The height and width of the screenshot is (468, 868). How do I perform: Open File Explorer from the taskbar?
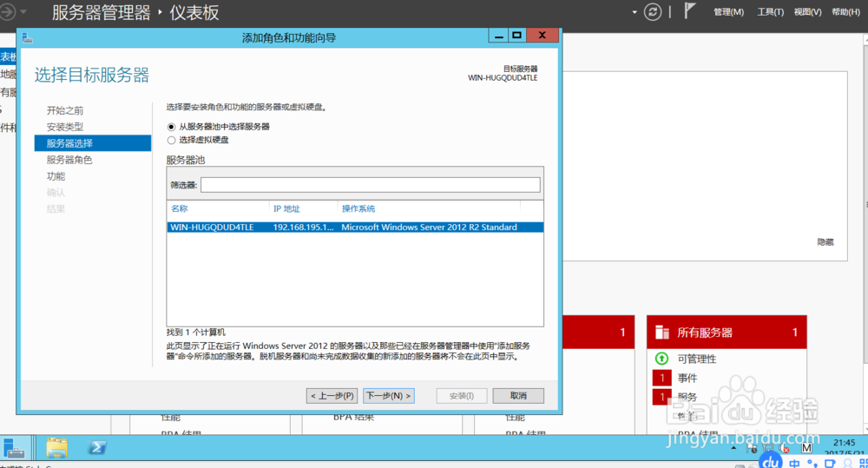point(57,447)
